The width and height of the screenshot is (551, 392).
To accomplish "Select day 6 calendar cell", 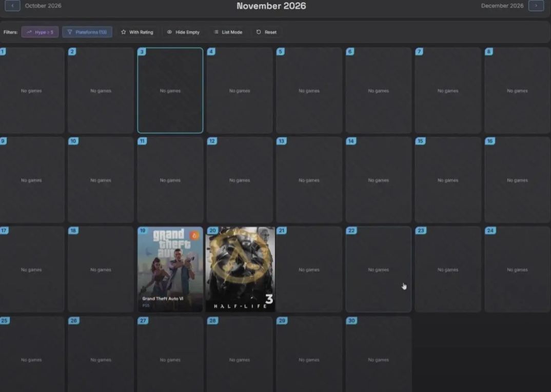I will 379,90.
